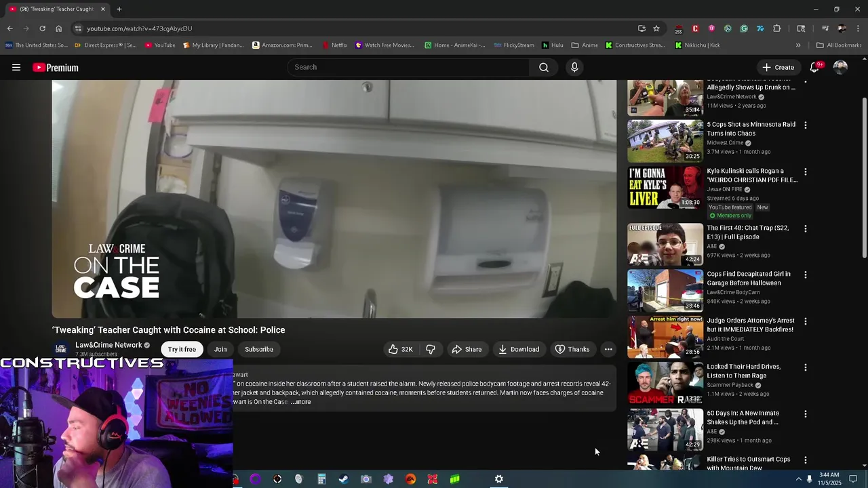Viewport: 868px width, 488px height.
Task: Open Create menu button
Action: [777, 67]
